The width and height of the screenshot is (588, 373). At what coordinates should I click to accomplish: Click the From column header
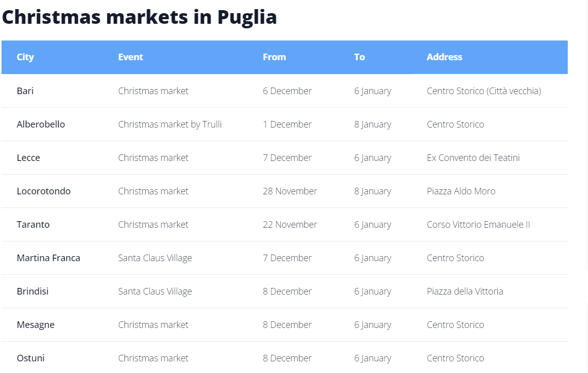[274, 57]
